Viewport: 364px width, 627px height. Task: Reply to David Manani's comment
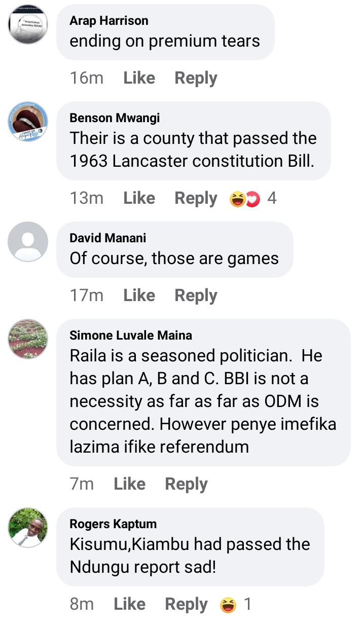(x=196, y=296)
